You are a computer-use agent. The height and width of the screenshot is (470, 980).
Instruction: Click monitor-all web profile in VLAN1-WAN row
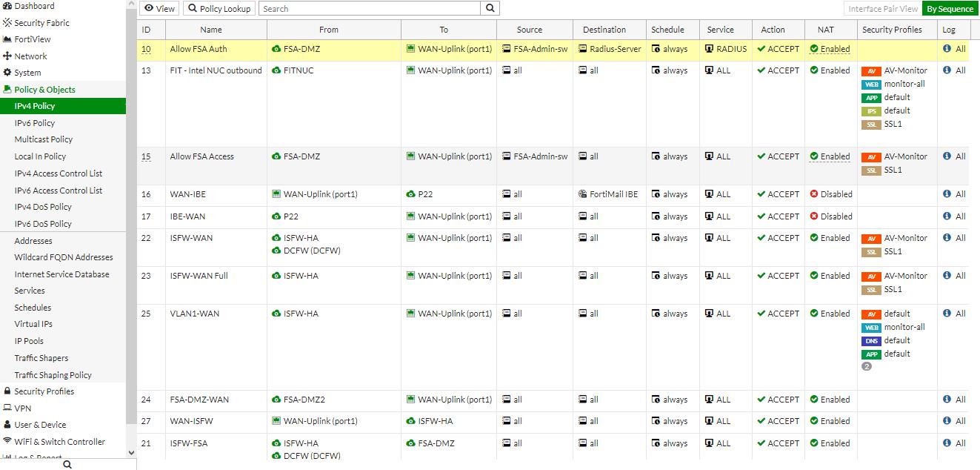[x=904, y=327]
